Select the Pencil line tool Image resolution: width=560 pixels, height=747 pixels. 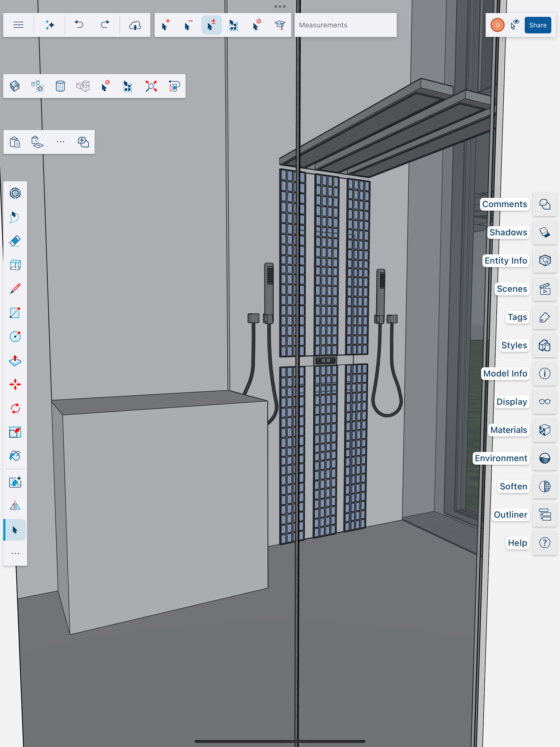(15, 289)
